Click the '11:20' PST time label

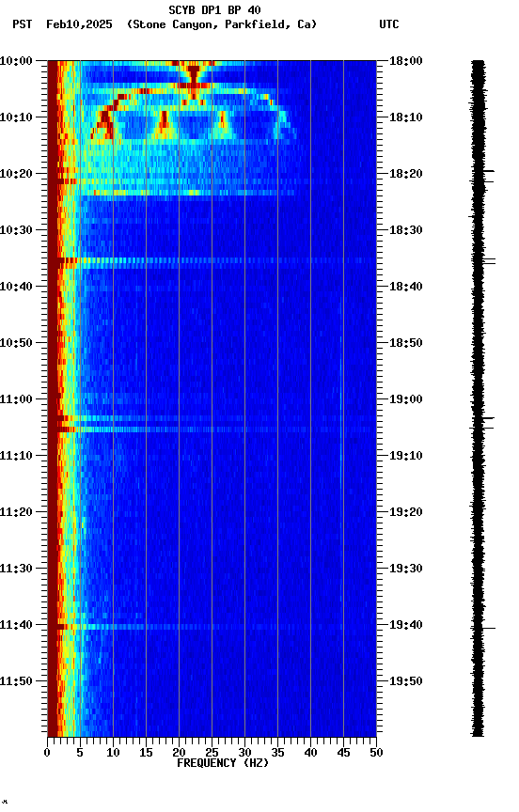16,513
